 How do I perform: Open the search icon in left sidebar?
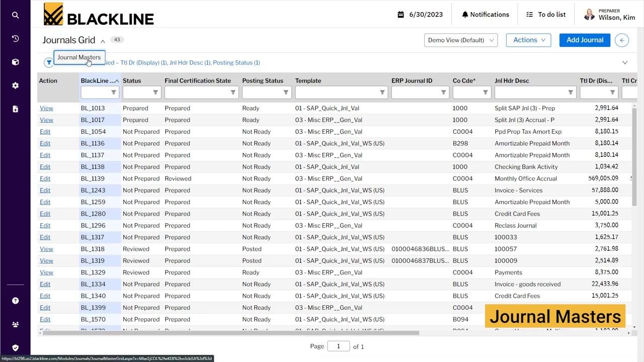pyautogui.click(x=15, y=15)
